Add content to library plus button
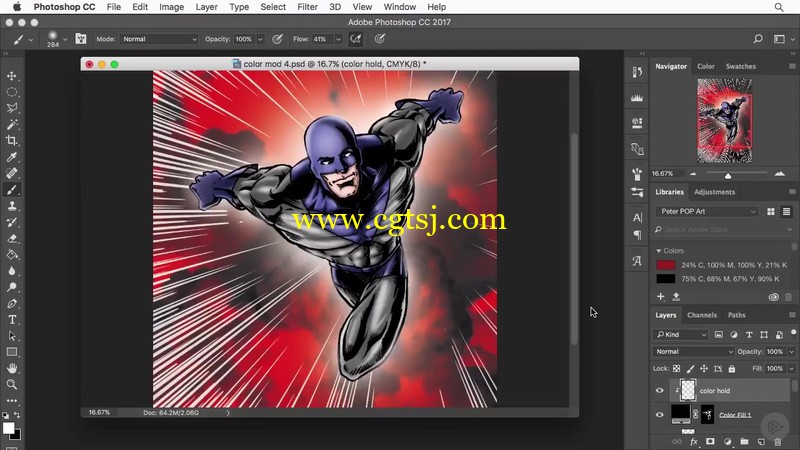800x450 pixels. (x=661, y=296)
